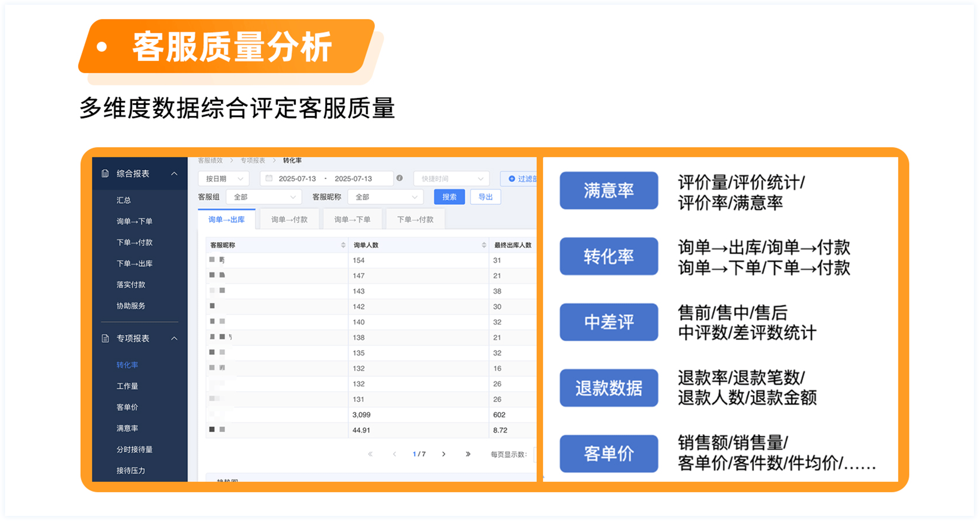Sort by 客服昵称 column arrows
Screen dimensions: 980x522
pyautogui.click(x=343, y=245)
